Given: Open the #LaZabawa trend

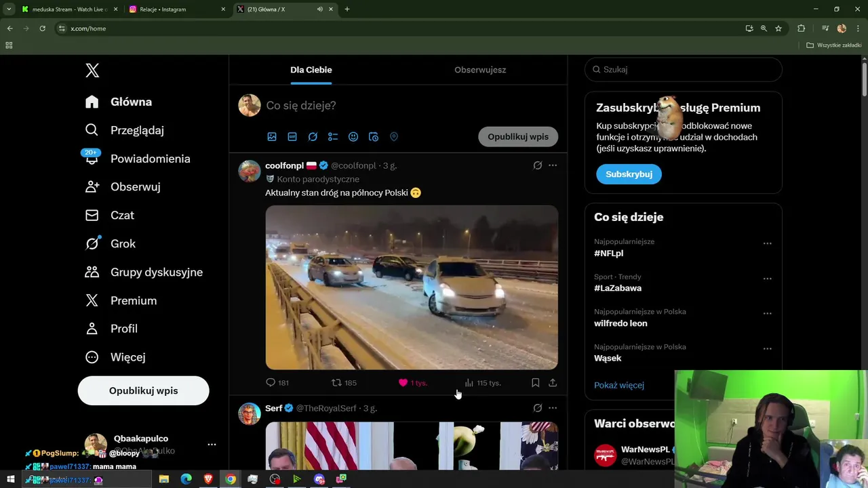Looking at the screenshot, I should point(618,288).
